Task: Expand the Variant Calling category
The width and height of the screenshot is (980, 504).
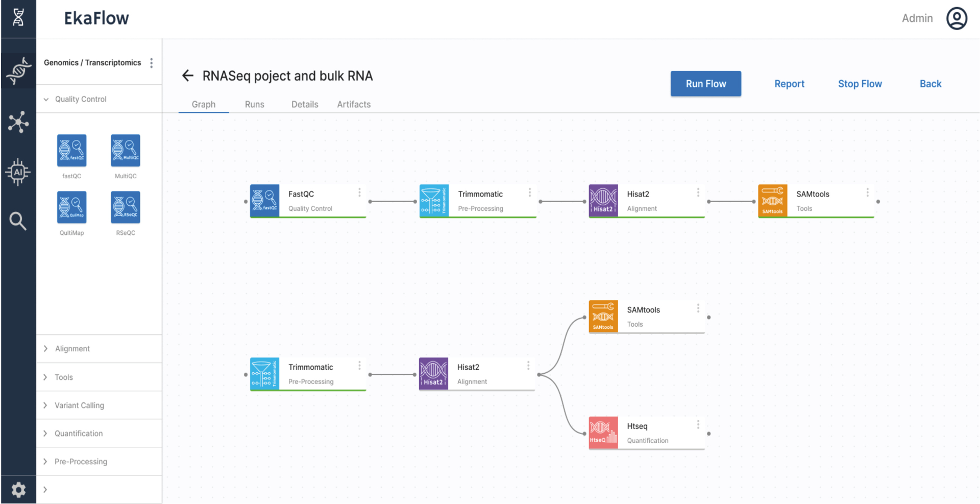Action: [x=79, y=405]
